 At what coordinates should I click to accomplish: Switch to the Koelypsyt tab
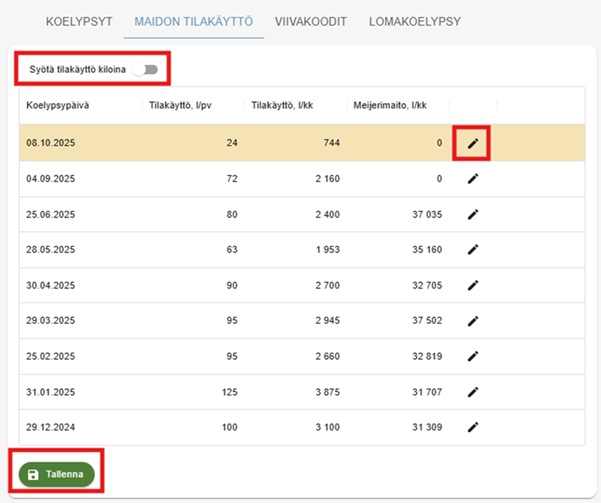(x=79, y=21)
